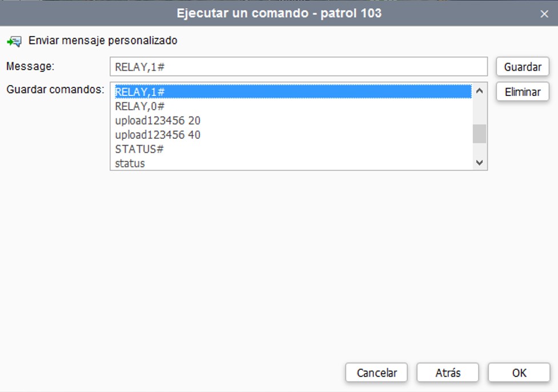Click the Guardar comandos label

[x=55, y=89]
